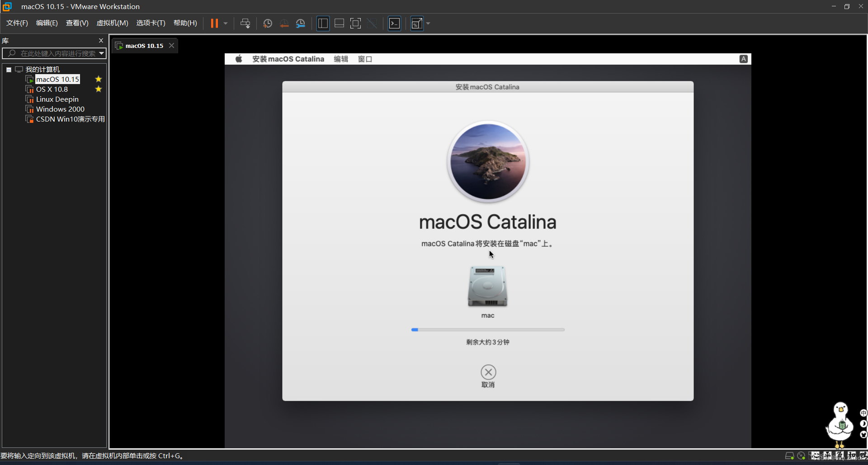868x465 pixels.
Task: Take a snapshot of the virtual machine
Action: [x=267, y=23]
